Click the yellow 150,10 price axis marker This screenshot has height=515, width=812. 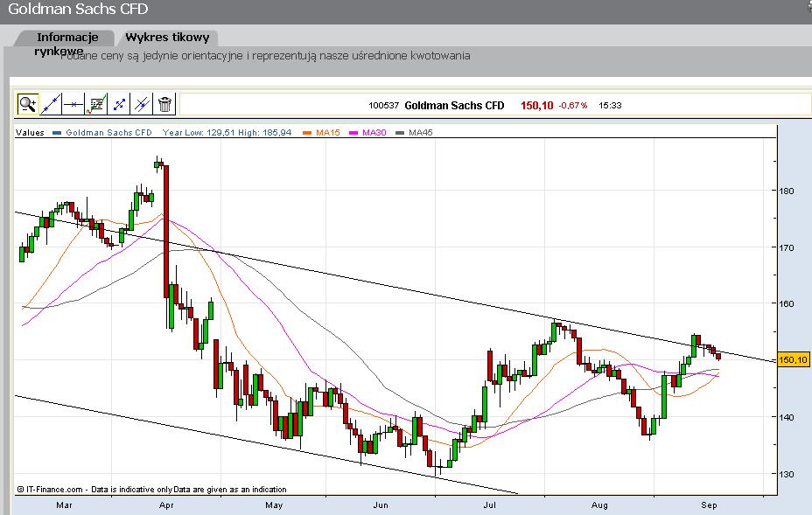point(793,359)
